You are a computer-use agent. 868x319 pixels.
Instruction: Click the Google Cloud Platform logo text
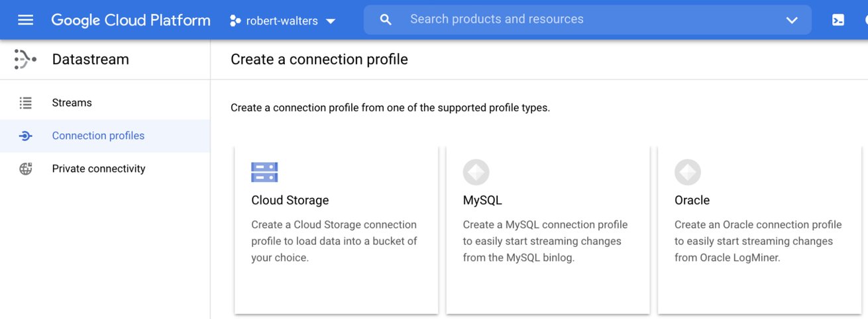(131, 20)
